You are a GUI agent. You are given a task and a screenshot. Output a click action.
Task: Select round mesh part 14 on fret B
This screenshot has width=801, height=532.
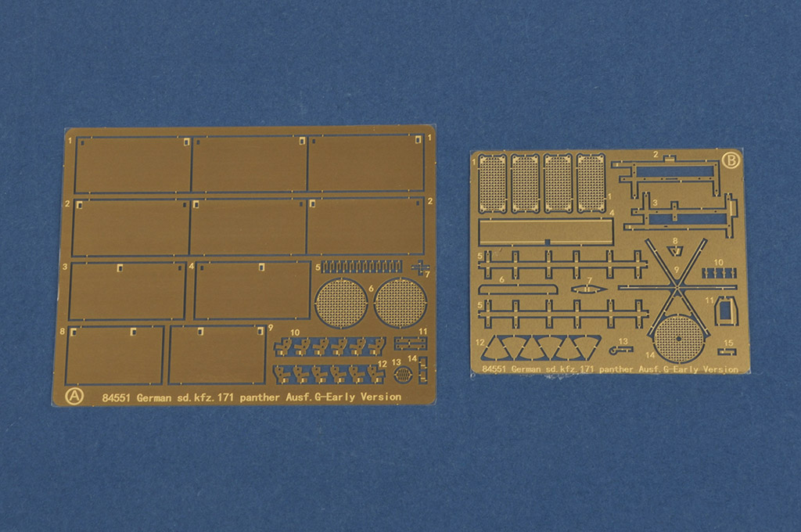click(x=677, y=337)
